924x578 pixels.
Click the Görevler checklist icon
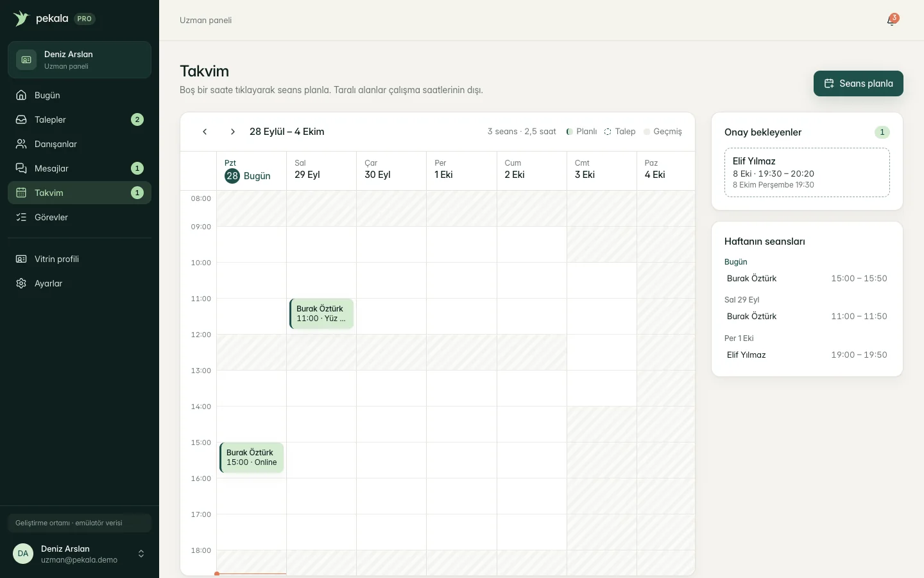[21, 217]
